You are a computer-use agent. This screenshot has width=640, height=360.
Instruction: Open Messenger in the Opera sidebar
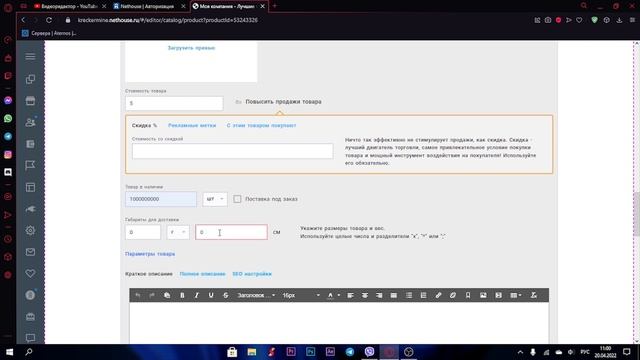point(8,100)
